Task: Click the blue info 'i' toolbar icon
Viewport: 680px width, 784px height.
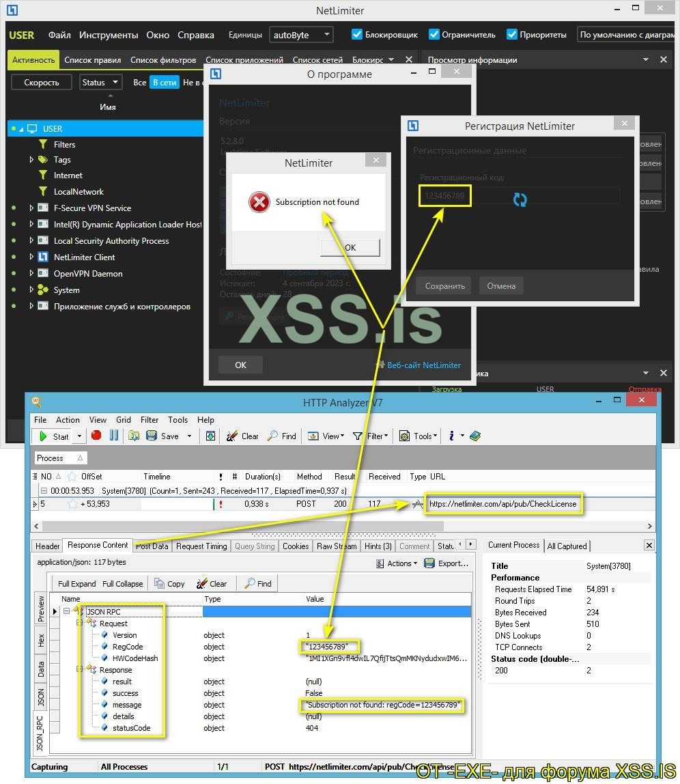Action: click(451, 436)
